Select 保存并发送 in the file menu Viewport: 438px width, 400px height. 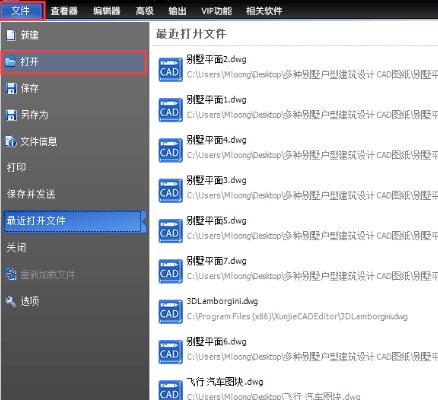tap(75, 194)
